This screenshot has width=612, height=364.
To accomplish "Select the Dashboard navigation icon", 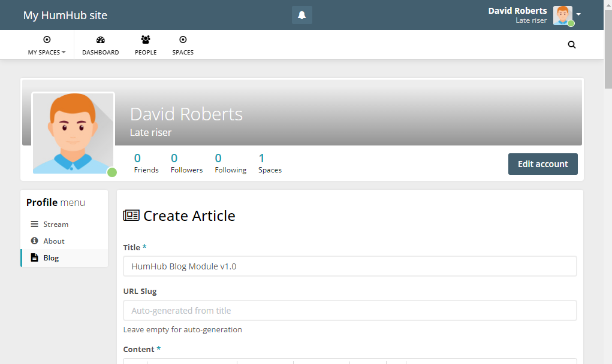I will [x=100, y=40].
